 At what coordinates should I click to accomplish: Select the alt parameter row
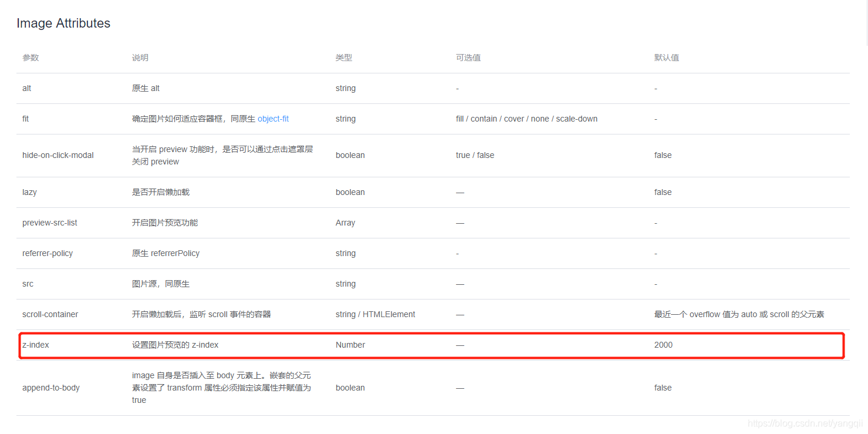pyautogui.click(x=26, y=88)
